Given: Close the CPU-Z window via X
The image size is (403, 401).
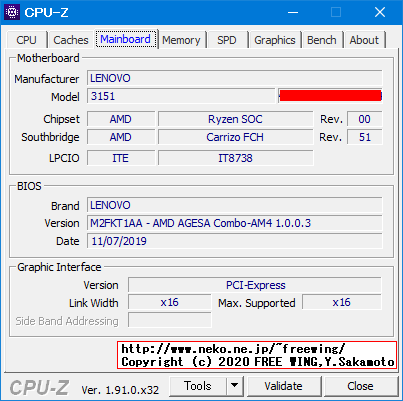Looking at the screenshot, I should [380, 12].
